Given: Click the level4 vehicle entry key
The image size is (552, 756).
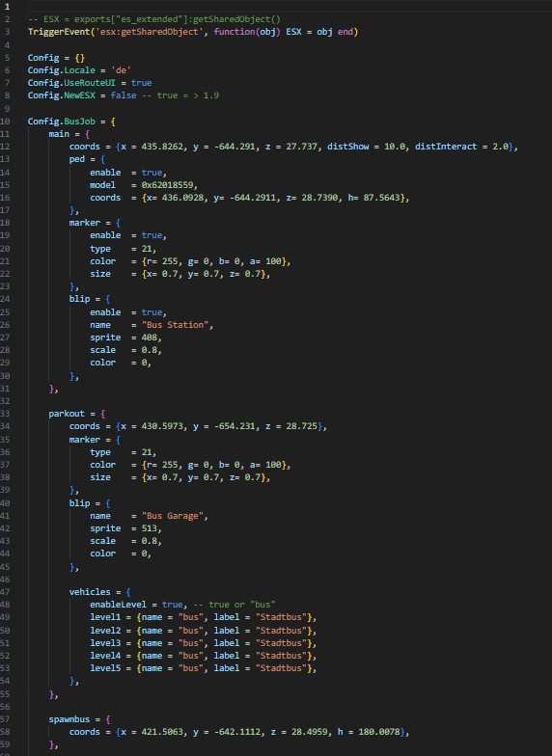Looking at the screenshot, I should tap(105, 656).
